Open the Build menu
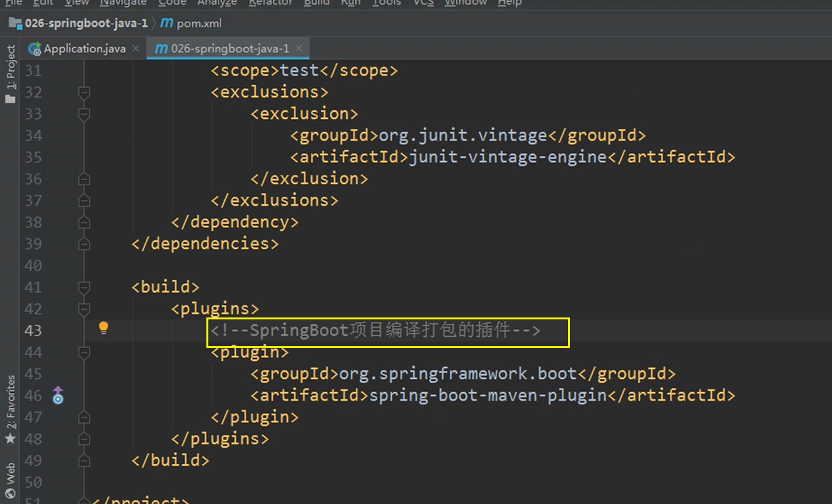832x504 pixels. (x=317, y=3)
